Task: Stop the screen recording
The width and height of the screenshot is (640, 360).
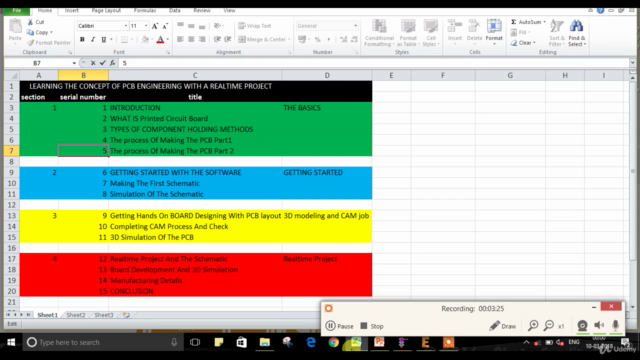Action: click(x=372, y=326)
